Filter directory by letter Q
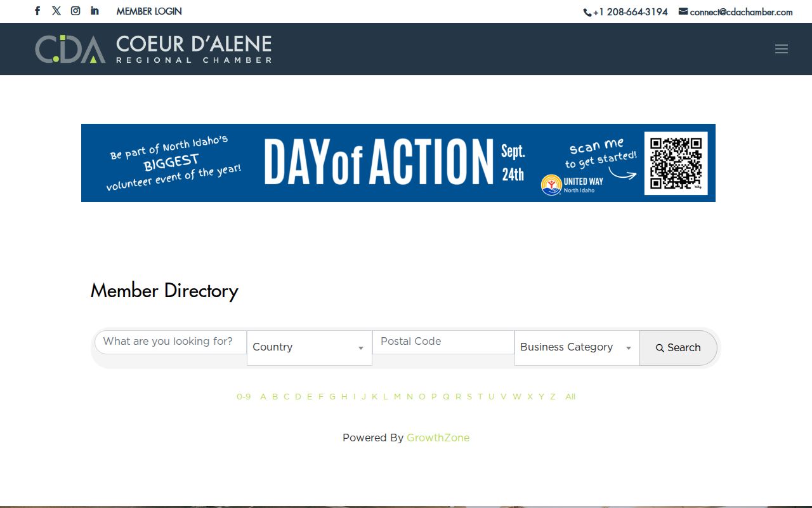This screenshot has width=812, height=508. pyautogui.click(x=446, y=397)
